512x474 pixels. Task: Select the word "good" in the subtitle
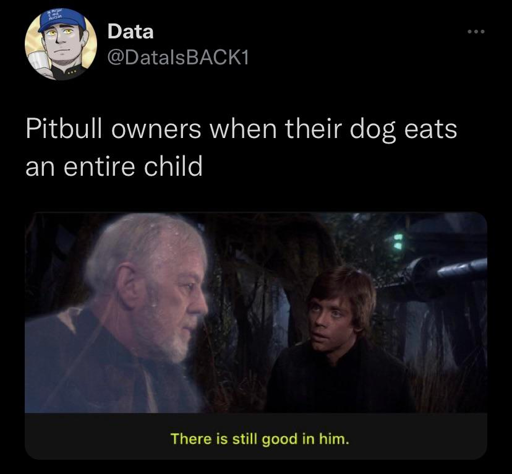[x=279, y=439]
